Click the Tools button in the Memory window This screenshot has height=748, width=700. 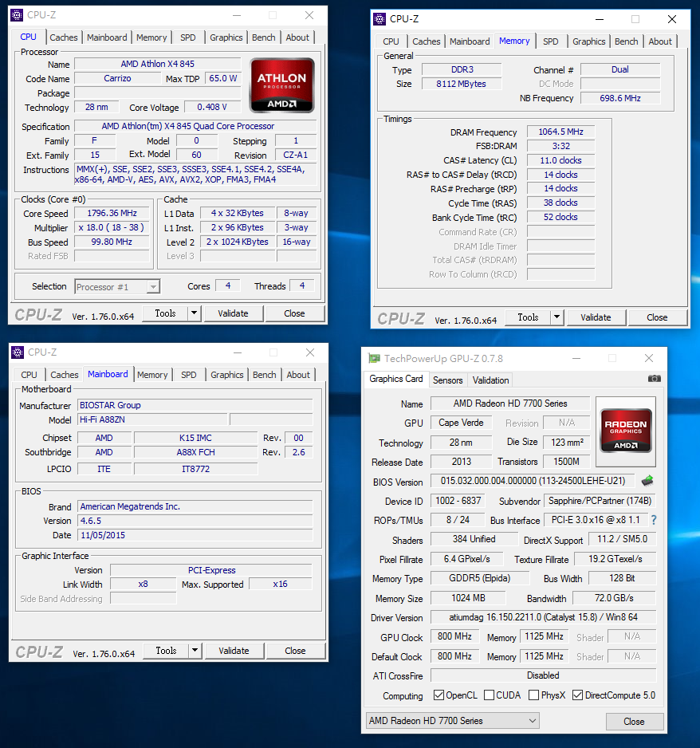coord(528,317)
